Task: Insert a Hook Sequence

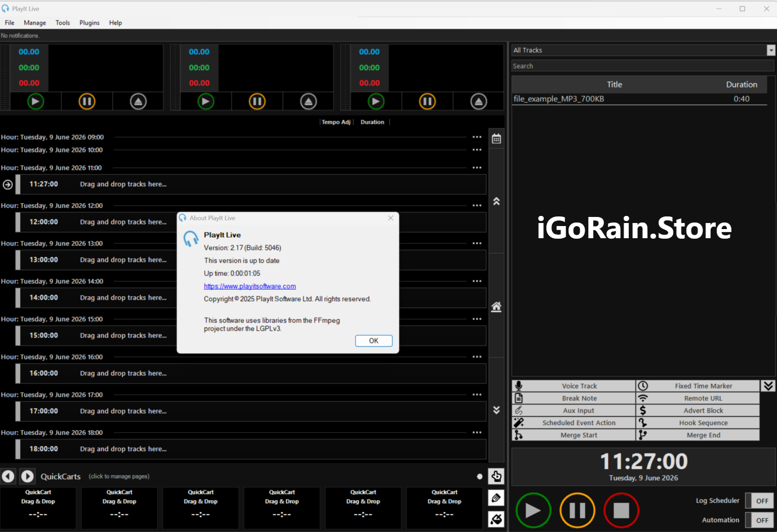Action: coord(698,423)
